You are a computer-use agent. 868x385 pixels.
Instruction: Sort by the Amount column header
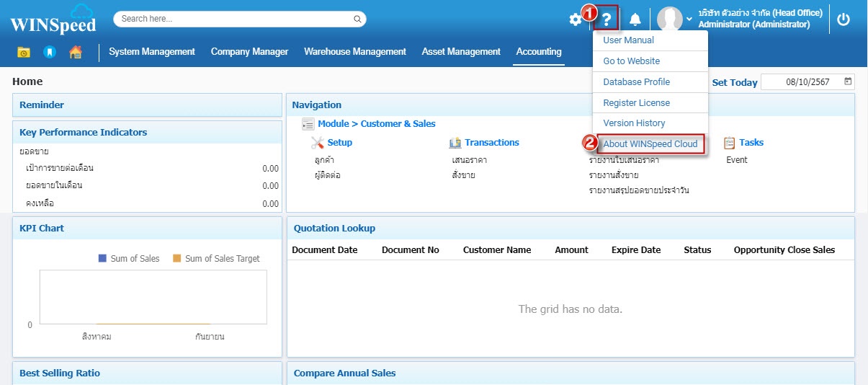point(571,250)
